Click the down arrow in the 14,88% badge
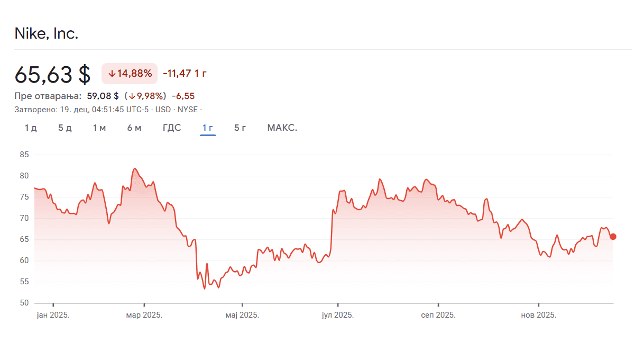644x351 pixels. 112,74
